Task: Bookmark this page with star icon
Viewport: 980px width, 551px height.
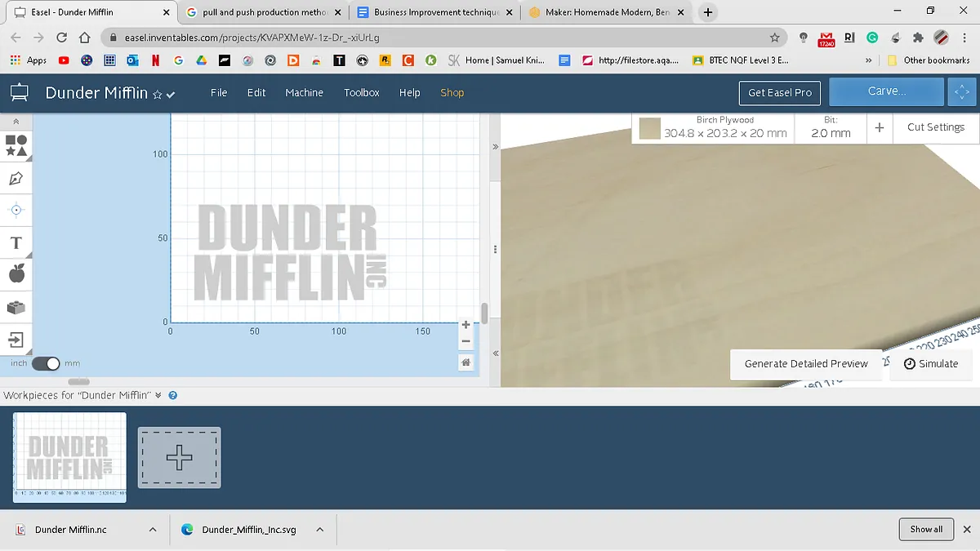Action: pyautogui.click(x=774, y=38)
